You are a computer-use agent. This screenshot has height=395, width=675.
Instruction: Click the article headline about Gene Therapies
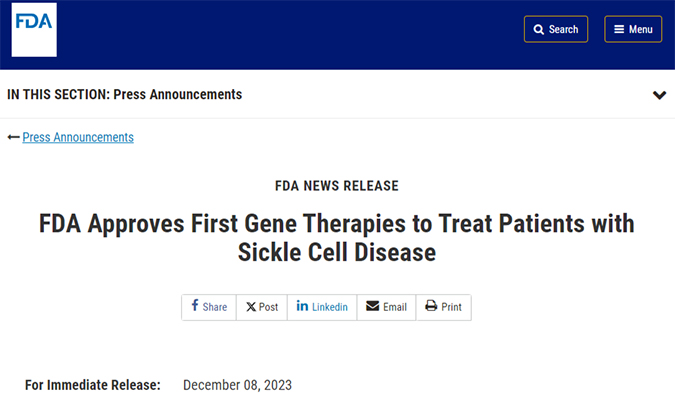337,238
